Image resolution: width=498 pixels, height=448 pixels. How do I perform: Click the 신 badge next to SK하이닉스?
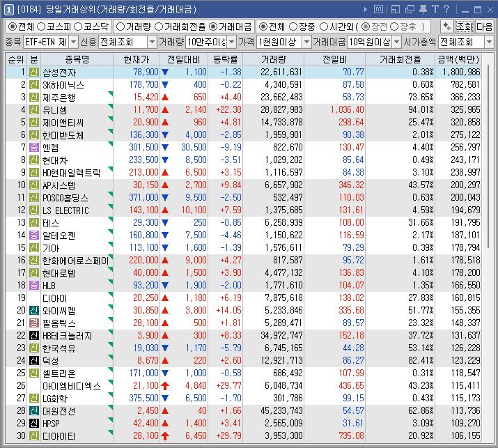34,85
